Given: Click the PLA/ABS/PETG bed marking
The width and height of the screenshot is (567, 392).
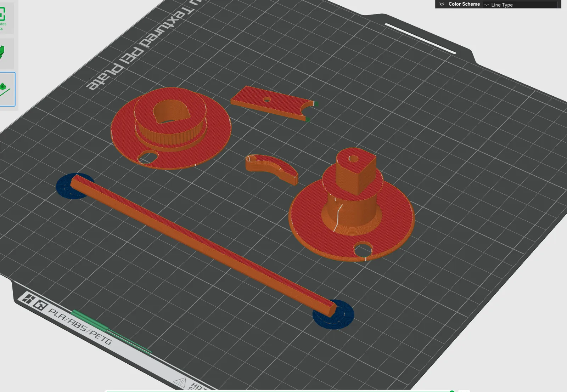Looking at the screenshot, I should (x=80, y=326).
